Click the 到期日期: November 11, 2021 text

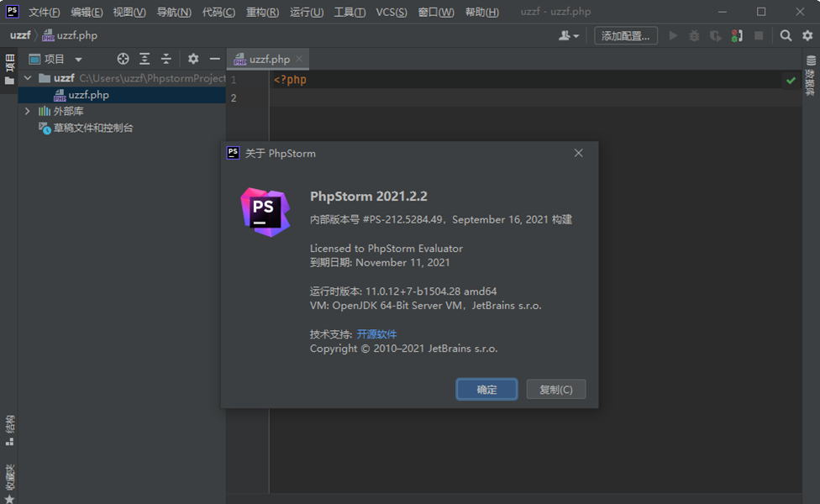pyautogui.click(x=380, y=262)
